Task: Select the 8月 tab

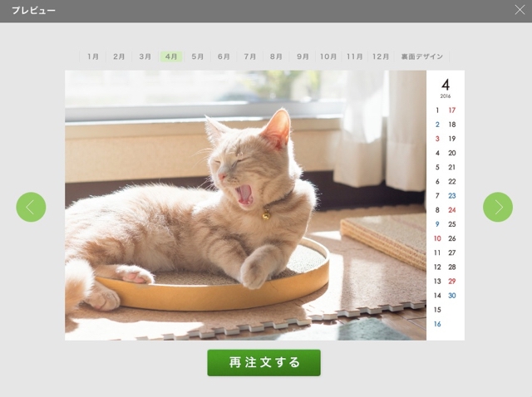Action: [x=276, y=56]
